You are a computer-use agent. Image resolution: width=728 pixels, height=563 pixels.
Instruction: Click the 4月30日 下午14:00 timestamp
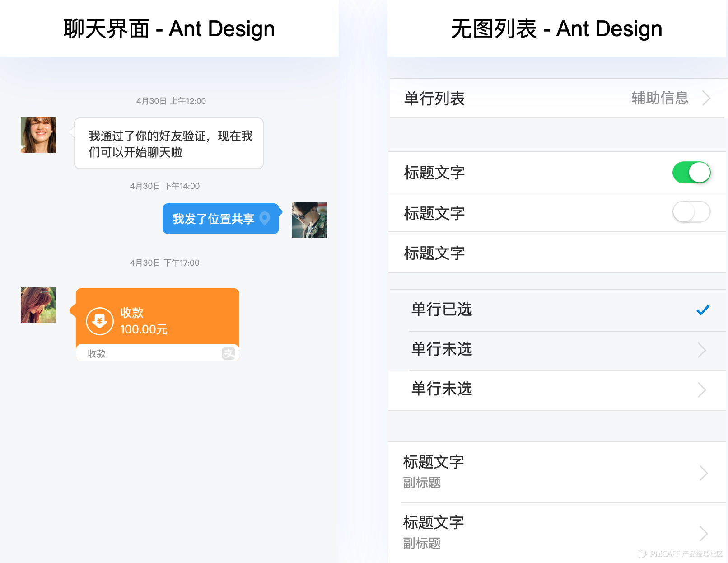pos(165,186)
